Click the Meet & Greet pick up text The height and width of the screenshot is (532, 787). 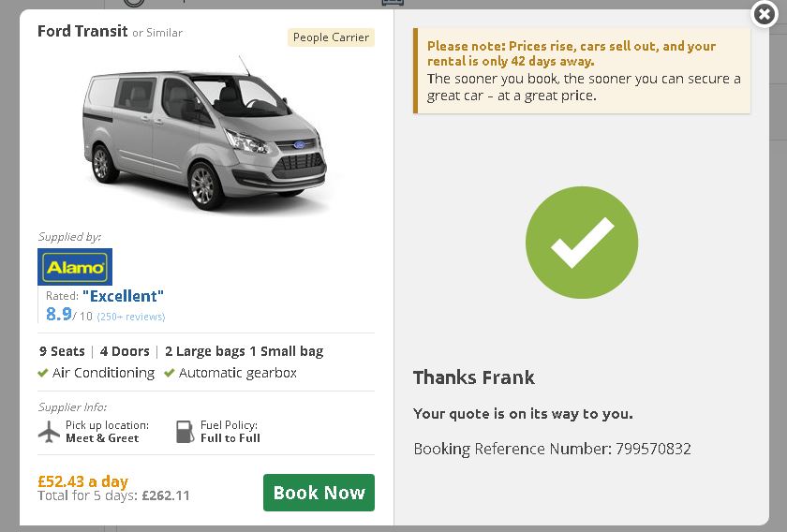click(102, 438)
